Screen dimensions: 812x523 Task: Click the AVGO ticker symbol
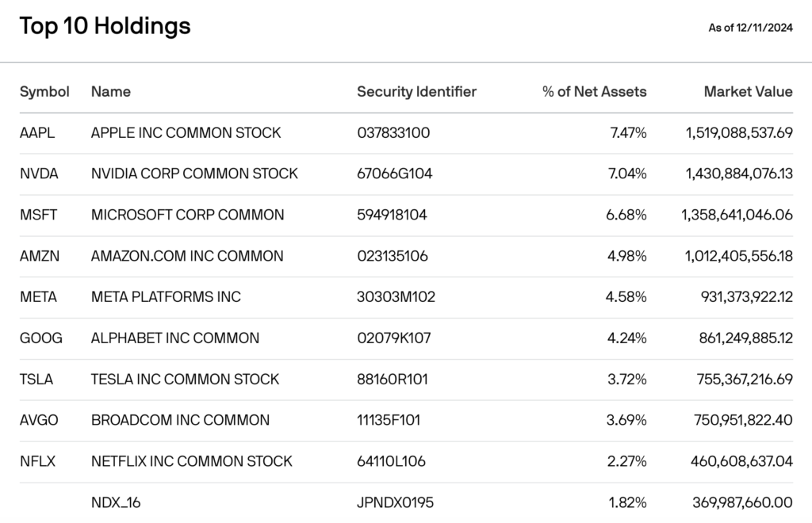[39, 420]
